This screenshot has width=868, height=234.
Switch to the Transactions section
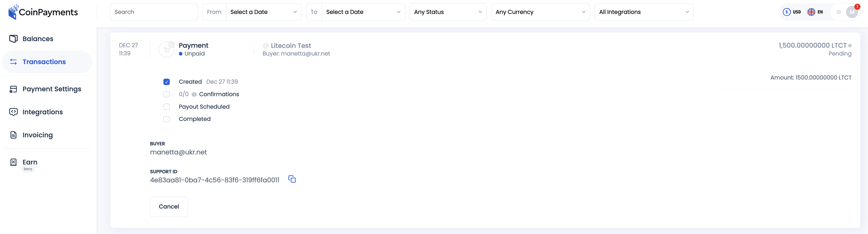[44, 61]
